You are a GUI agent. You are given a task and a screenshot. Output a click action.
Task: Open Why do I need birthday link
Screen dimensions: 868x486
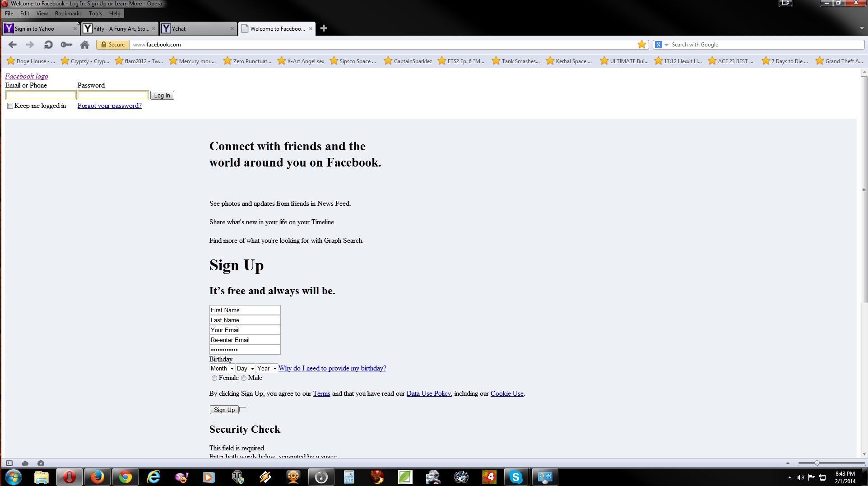coord(332,368)
